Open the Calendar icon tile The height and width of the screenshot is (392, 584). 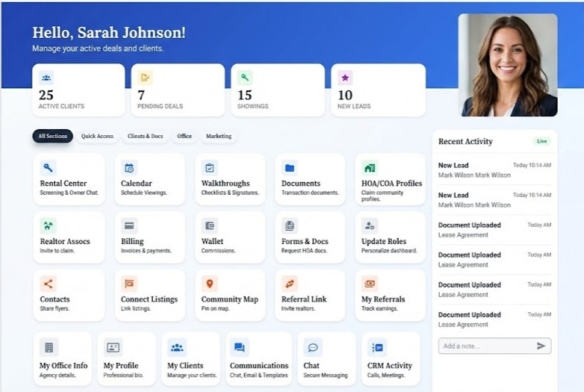pos(129,168)
